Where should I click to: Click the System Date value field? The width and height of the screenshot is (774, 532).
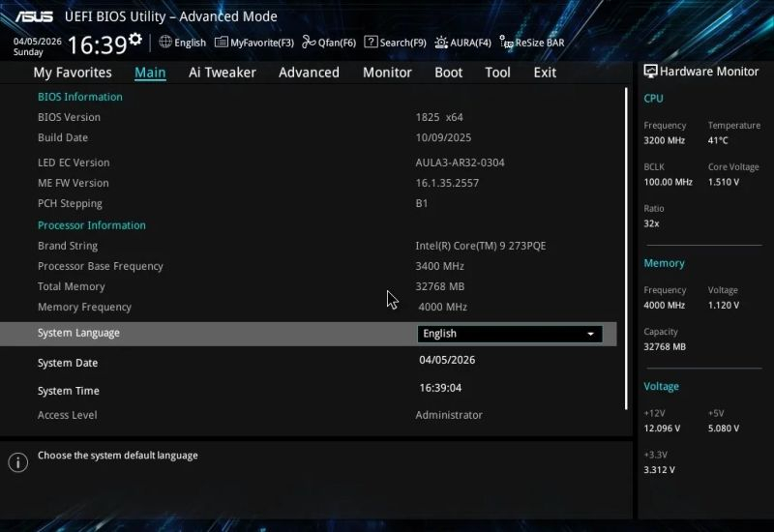tap(447, 360)
